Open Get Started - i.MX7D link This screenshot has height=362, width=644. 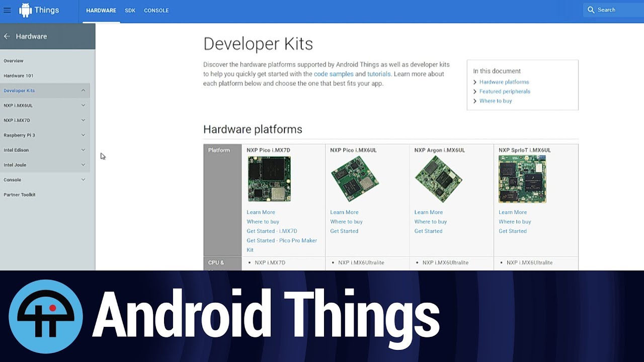click(x=272, y=231)
